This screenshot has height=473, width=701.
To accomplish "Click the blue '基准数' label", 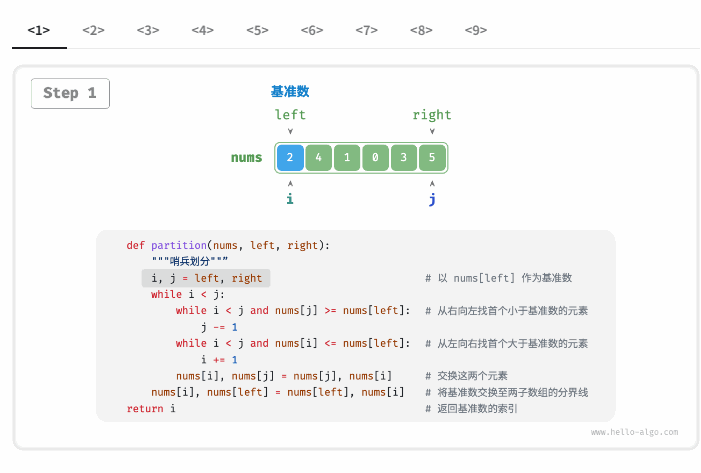I will [x=290, y=92].
